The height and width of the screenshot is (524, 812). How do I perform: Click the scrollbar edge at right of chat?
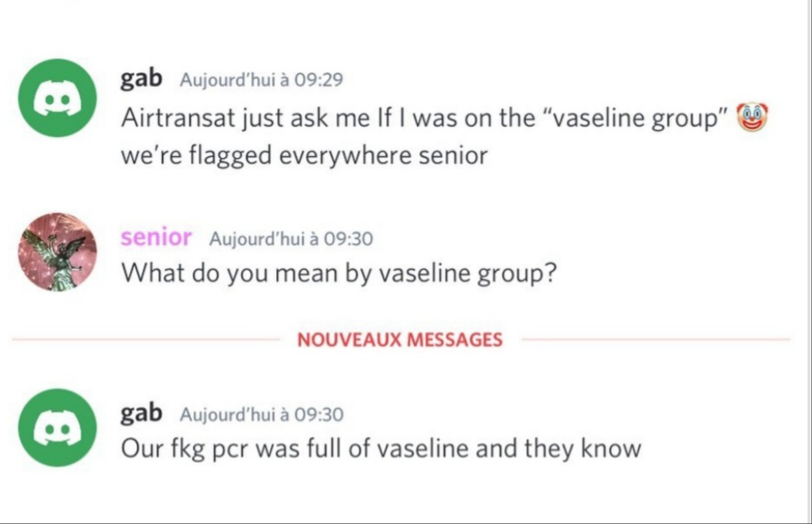point(809,262)
